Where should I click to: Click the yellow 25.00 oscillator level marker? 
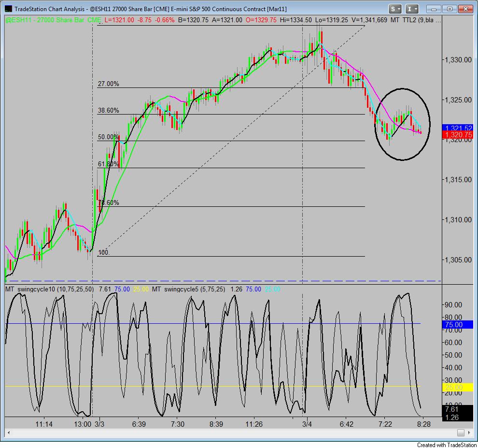coord(457,388)
